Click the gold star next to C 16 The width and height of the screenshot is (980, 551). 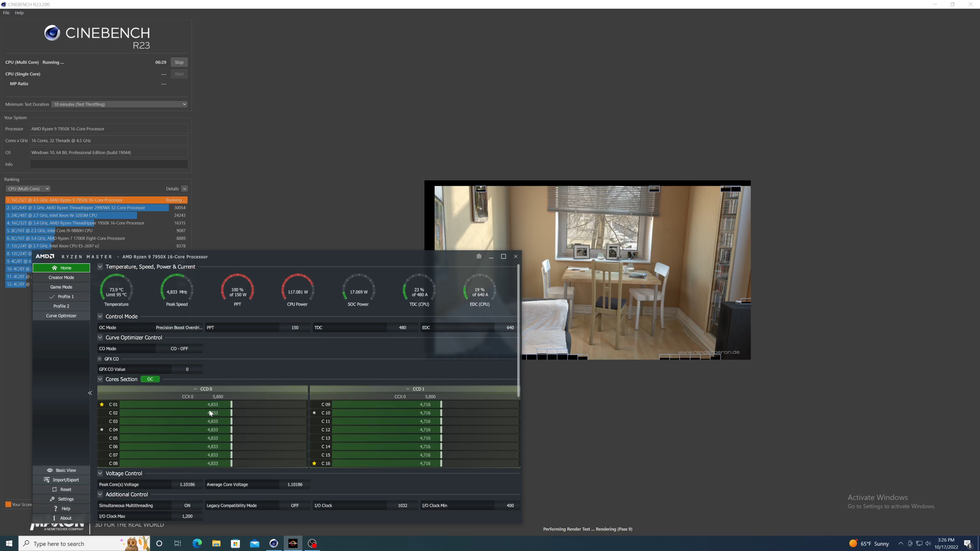[x=314, y=463]
